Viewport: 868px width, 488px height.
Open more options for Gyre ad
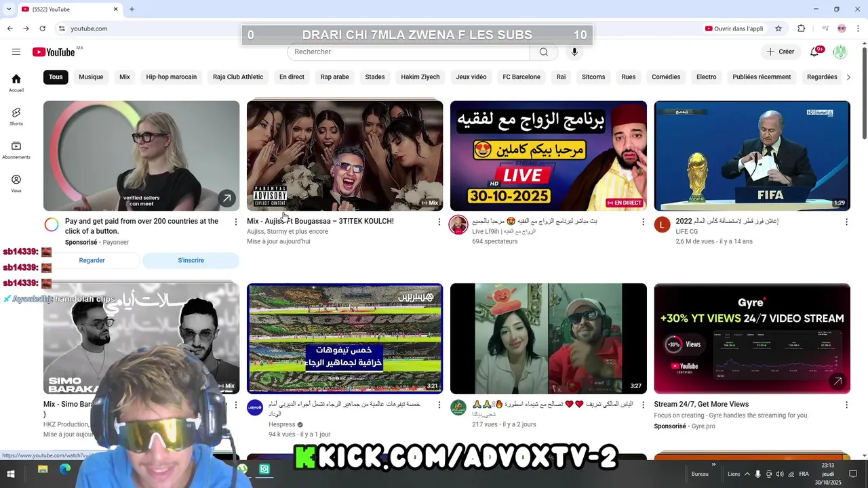coord(846,405)
